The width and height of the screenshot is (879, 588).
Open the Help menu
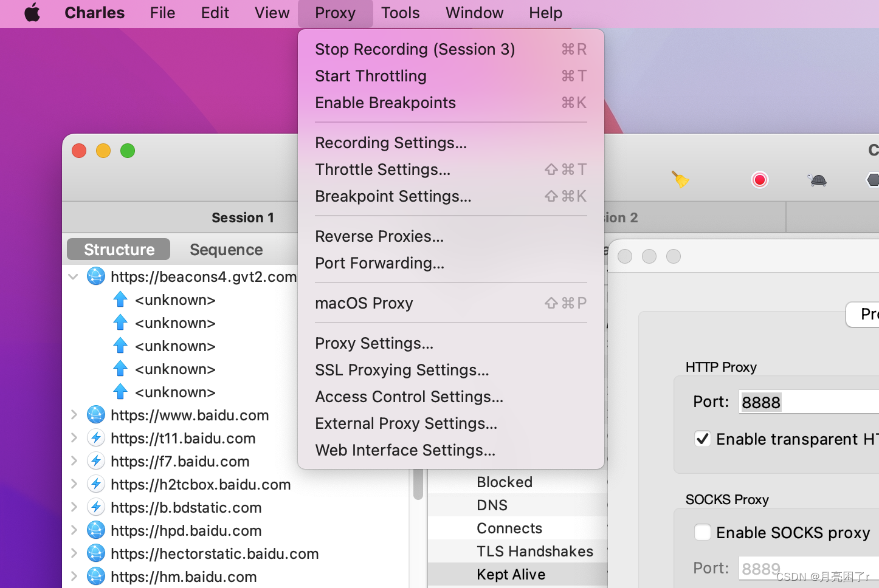click(x=545, y=13)
